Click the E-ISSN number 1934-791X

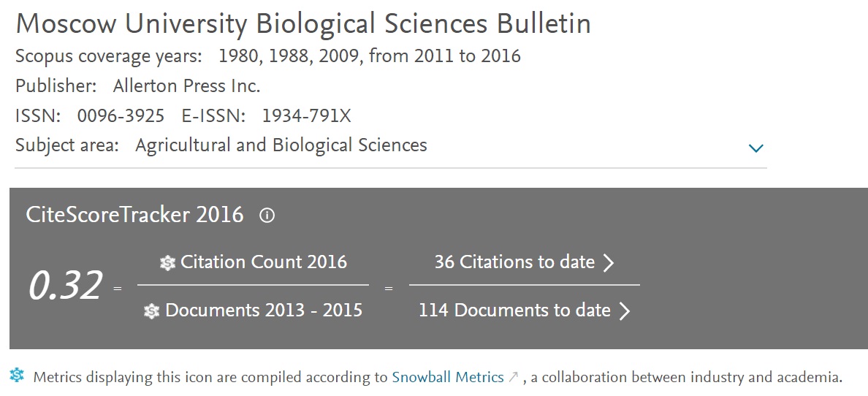click(306, 116)
